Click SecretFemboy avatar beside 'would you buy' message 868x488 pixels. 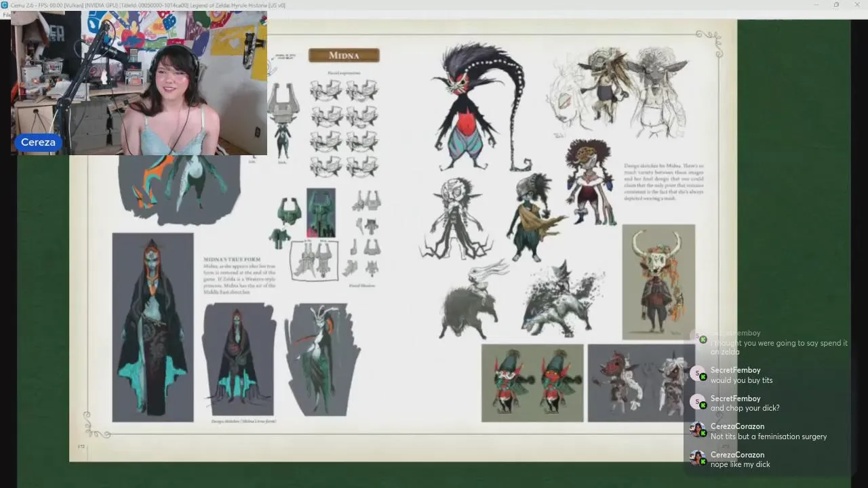[698, 373]
